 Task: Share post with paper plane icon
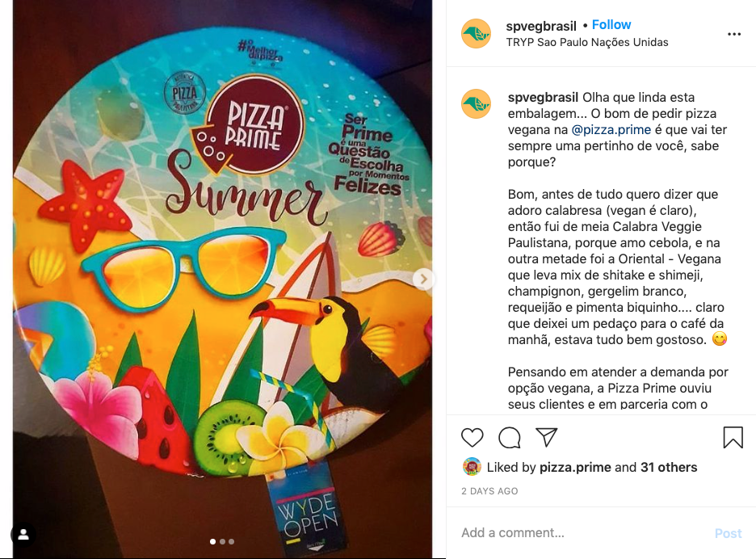click(547, 437)
